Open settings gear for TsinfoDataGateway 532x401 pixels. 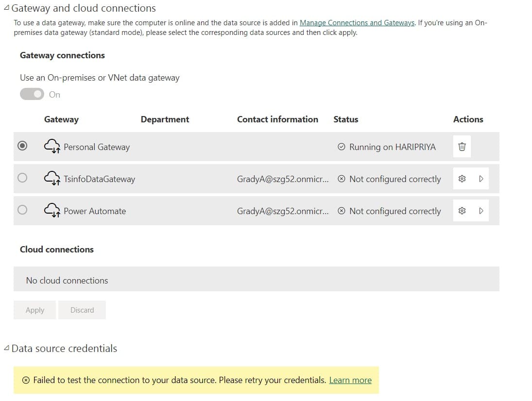462,179
